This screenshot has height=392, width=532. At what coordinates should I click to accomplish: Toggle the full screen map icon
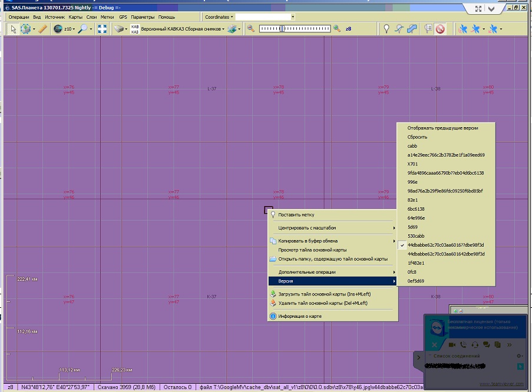pyautogui.click(x=102, y=29)
